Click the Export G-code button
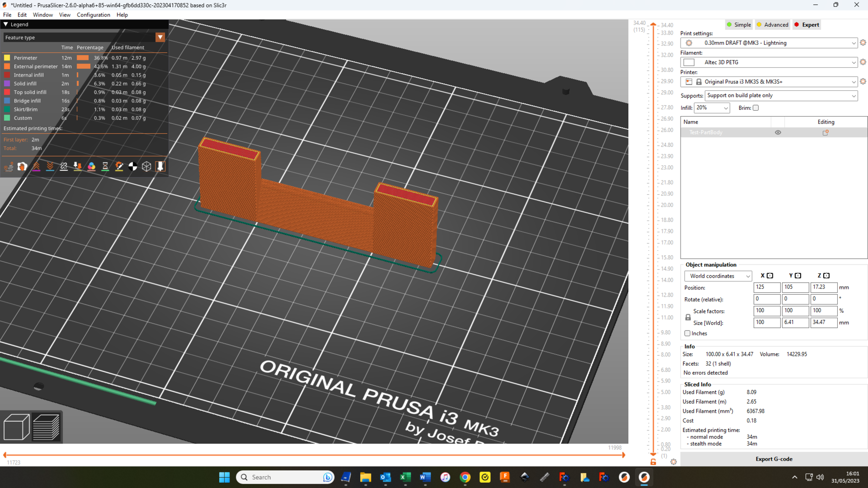Viewport: 868px width, 488px height. [x=774, y=459]
